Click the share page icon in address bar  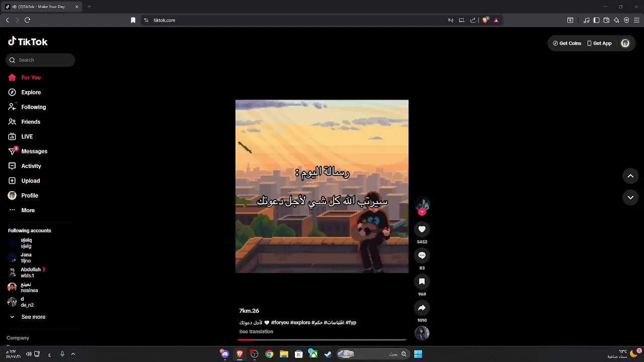473,20
